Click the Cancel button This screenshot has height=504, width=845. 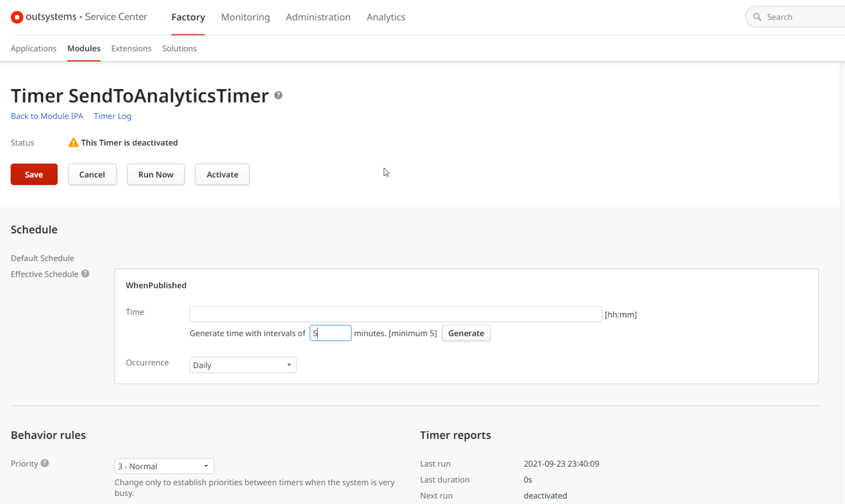pos(92,174)
